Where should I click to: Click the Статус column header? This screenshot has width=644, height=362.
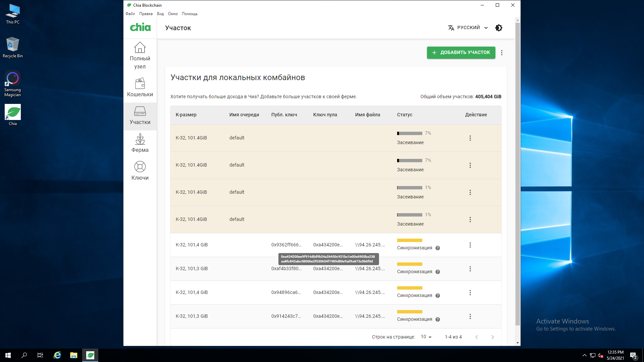pyautogui.click(x=405, y=115)
